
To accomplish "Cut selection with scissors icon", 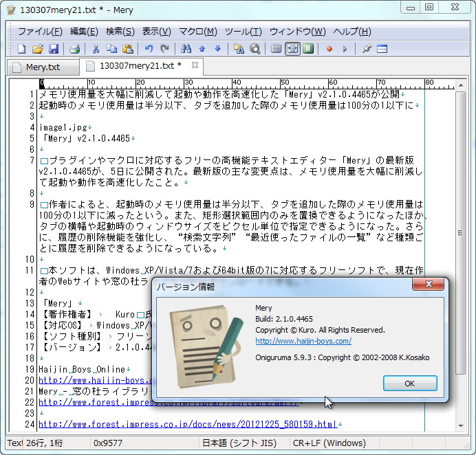I will [x=96, y=49].
